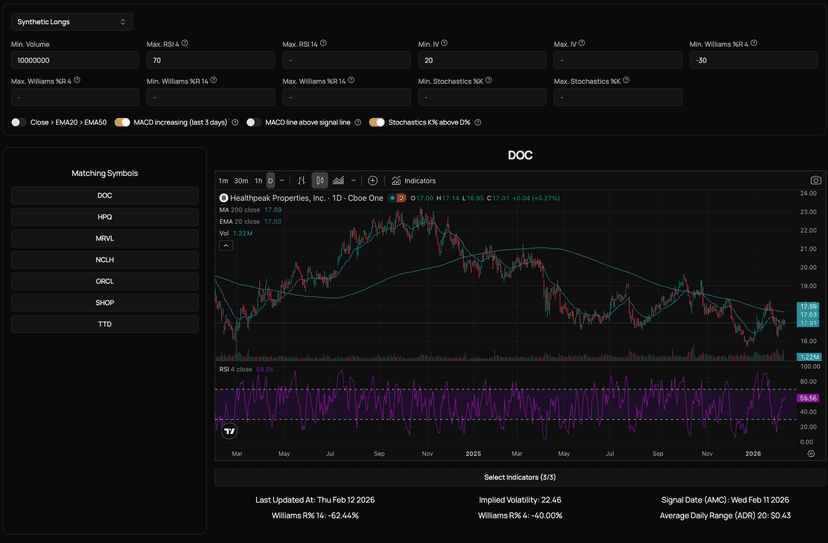This screenshot has height=543, width=828.
Task: Open the chart style dropdown arrow
Action: tap(353, 181)
